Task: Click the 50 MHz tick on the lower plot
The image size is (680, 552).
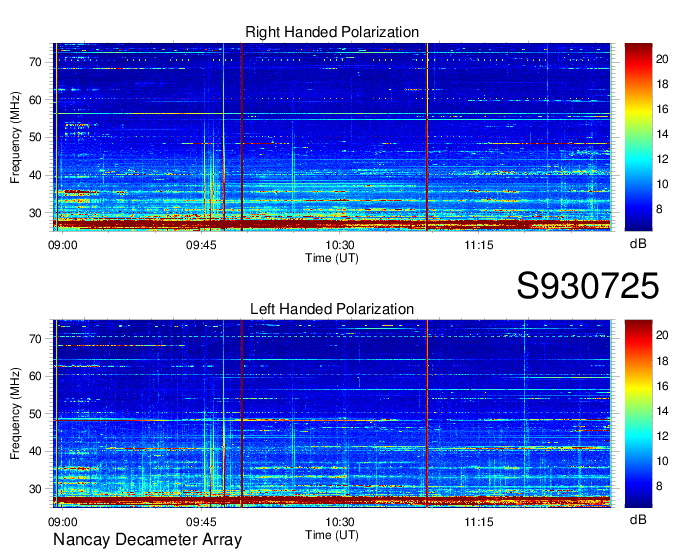Action: tap(36, 414)
